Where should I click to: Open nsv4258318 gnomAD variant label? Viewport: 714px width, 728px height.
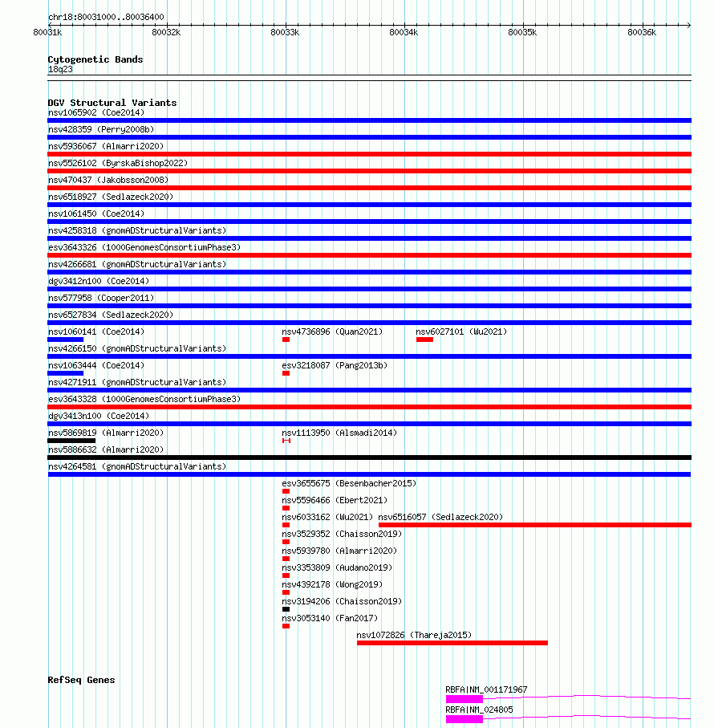pos(137,230)
